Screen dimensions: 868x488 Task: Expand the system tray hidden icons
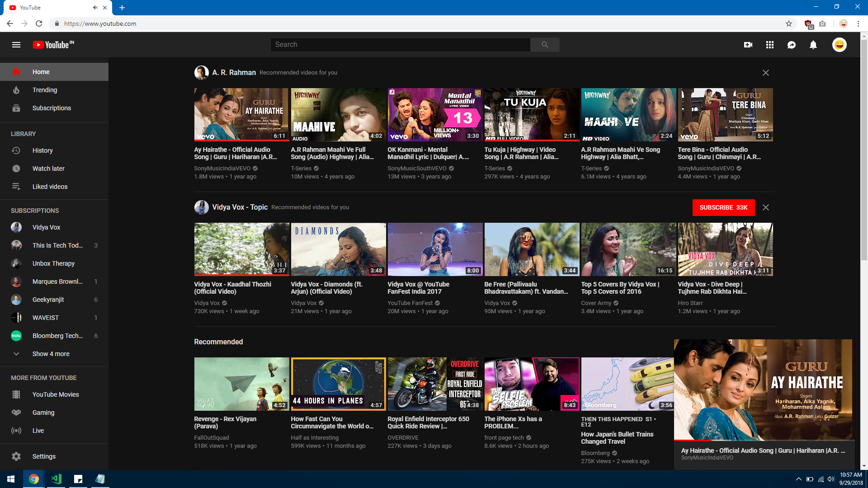[798, 479]
